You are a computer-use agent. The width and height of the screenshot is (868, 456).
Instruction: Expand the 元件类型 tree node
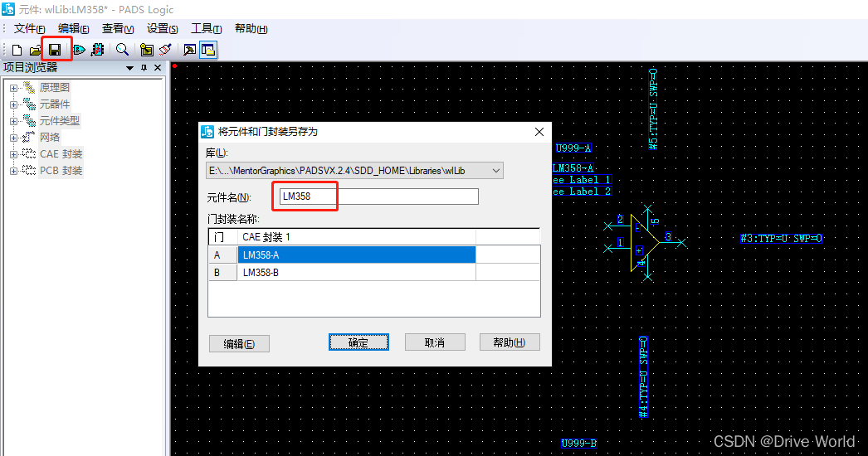(x=13, y=121)
